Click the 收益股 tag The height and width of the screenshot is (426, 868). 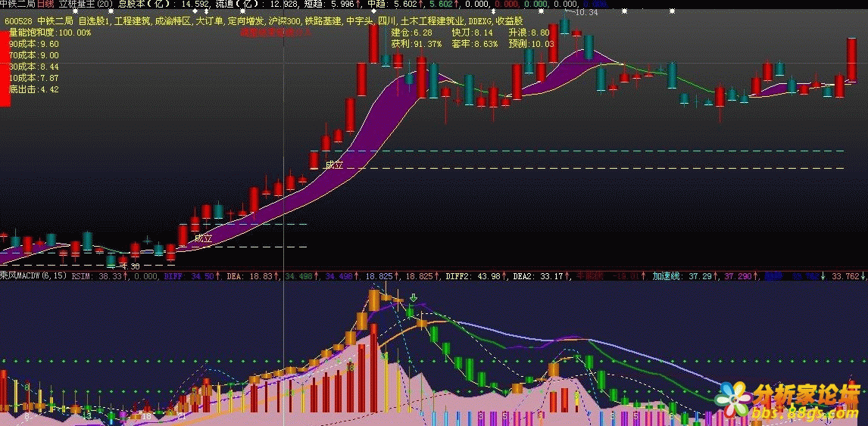509,22
